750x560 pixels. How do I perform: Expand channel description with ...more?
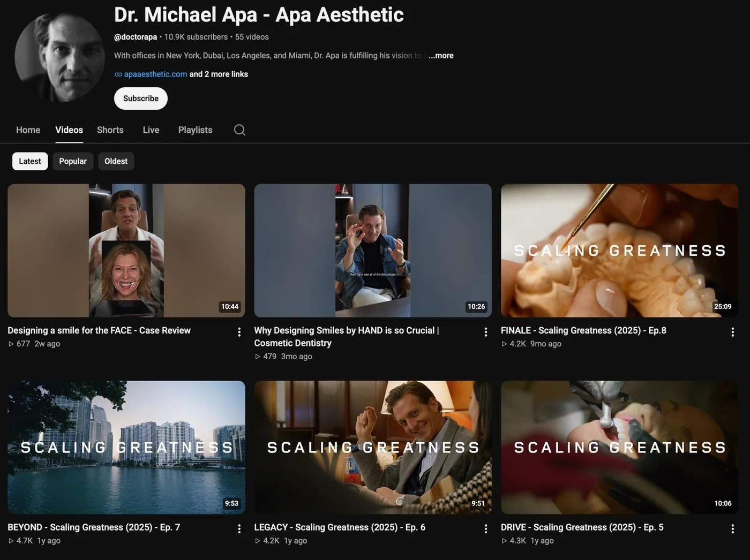[x=441, y=56]
